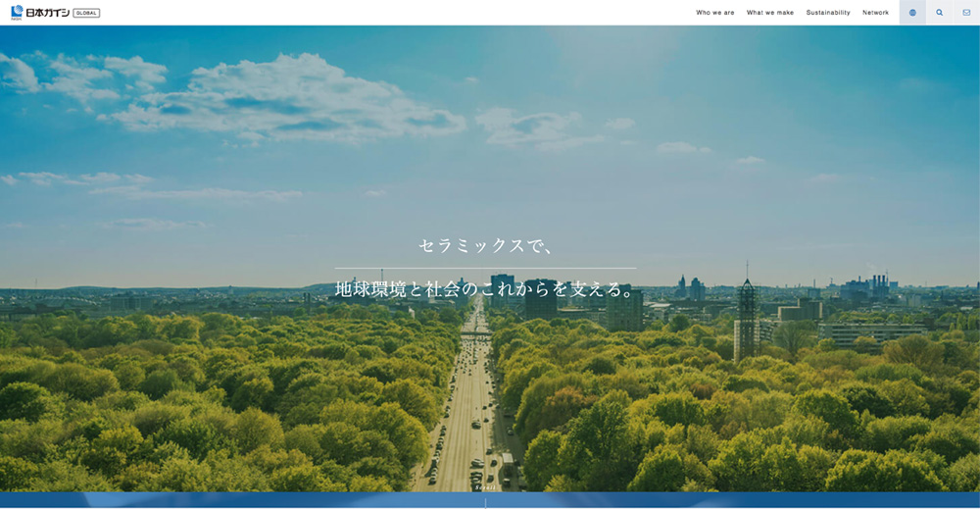Click the セラミックスで、 headline text

coord(486,245)
